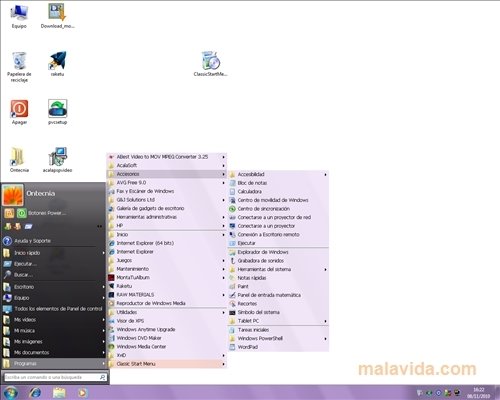
Task: Expand the Tablet PC submenu arrow
Action: pos(325,321)
